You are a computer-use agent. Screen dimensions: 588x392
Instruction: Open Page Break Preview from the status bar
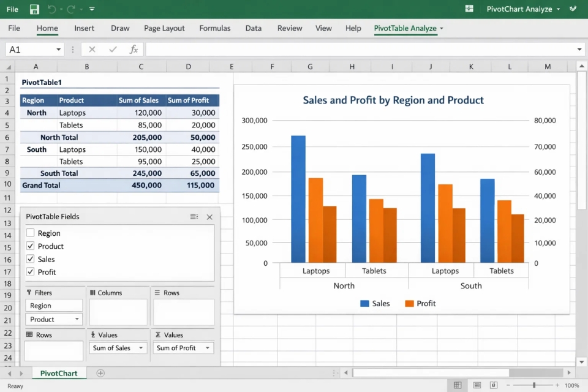[493, 384]
